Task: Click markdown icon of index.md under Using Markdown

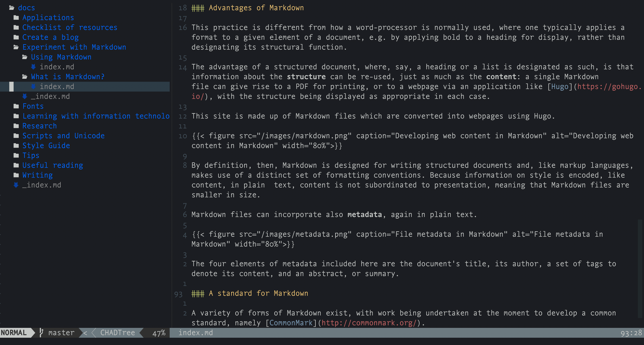Action: (33, 67)
